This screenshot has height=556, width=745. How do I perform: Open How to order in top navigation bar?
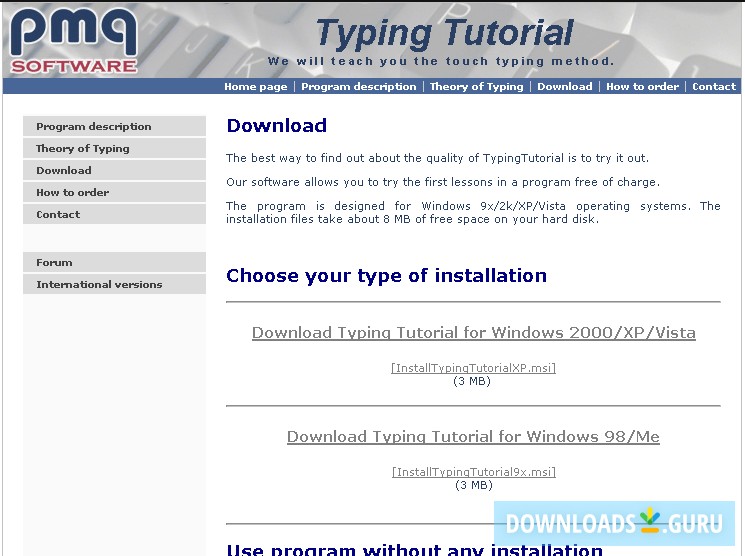(642, 86)
